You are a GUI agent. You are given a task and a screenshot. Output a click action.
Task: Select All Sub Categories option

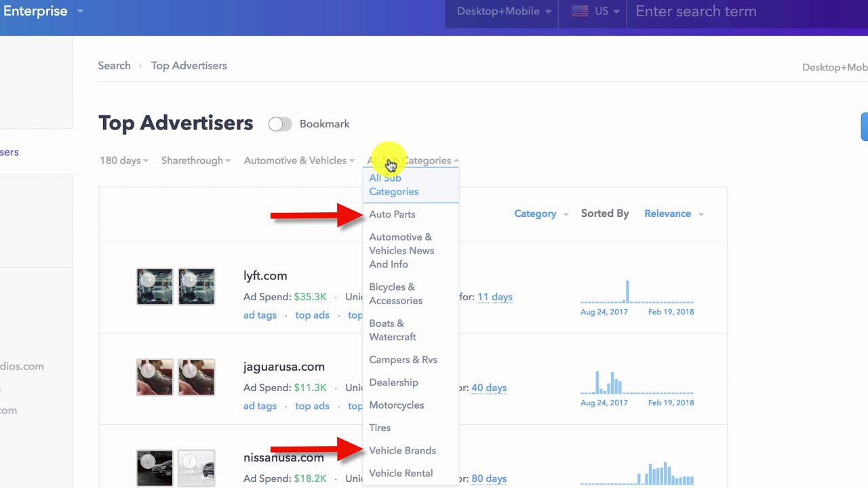point(411,185)
